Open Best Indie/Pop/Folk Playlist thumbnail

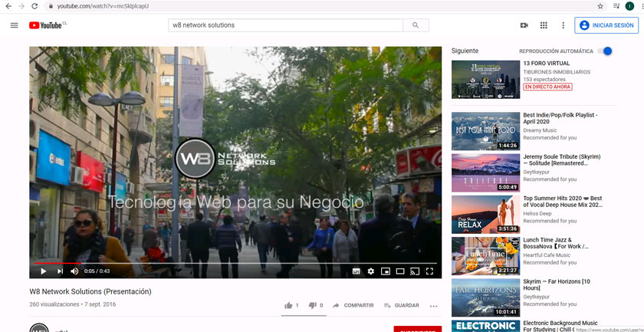485,131
